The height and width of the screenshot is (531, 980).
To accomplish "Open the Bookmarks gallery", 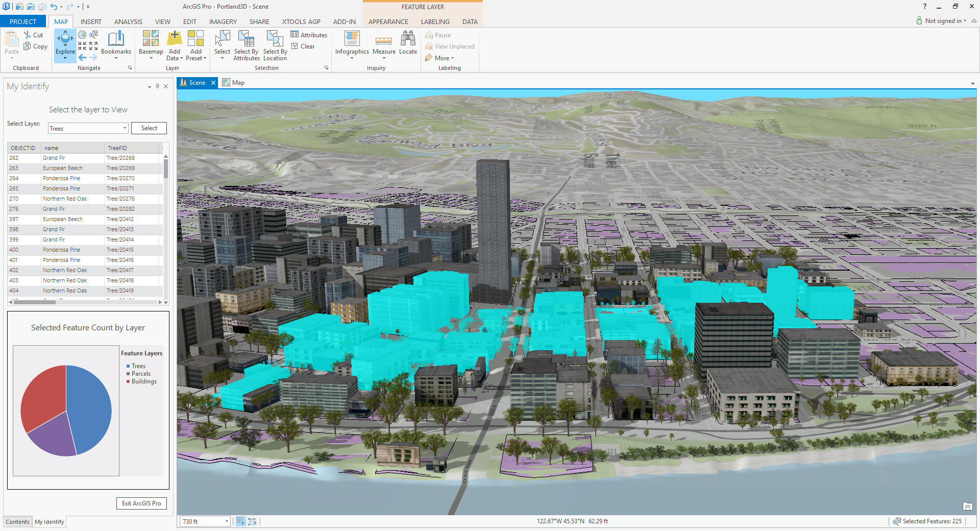I will (116, 45).
